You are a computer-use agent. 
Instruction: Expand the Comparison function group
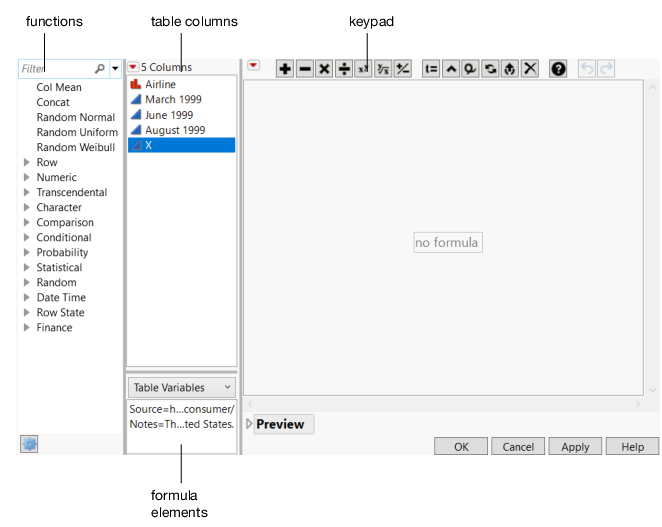(x=27, y=222)
